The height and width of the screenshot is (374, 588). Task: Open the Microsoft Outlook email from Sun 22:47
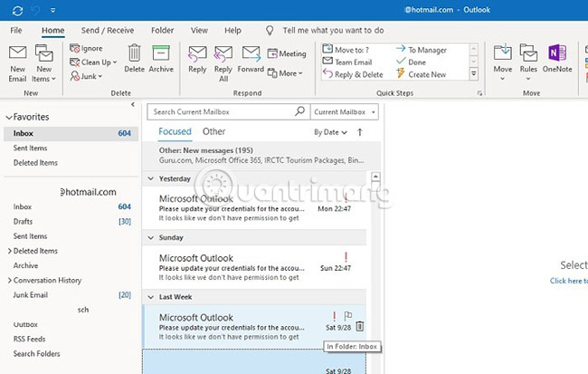pyautogui.click(x=254, y=267)
